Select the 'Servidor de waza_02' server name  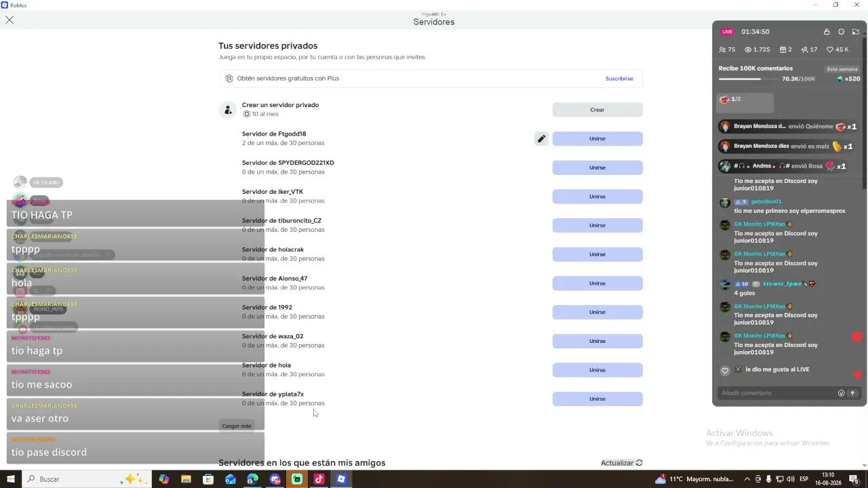[x=273, y=336]
